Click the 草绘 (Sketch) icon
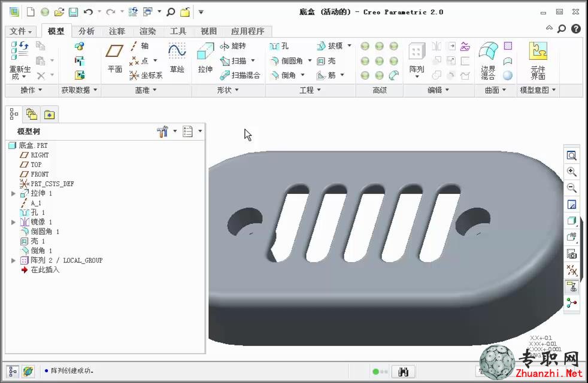588x383 pixels. [177, 51]
